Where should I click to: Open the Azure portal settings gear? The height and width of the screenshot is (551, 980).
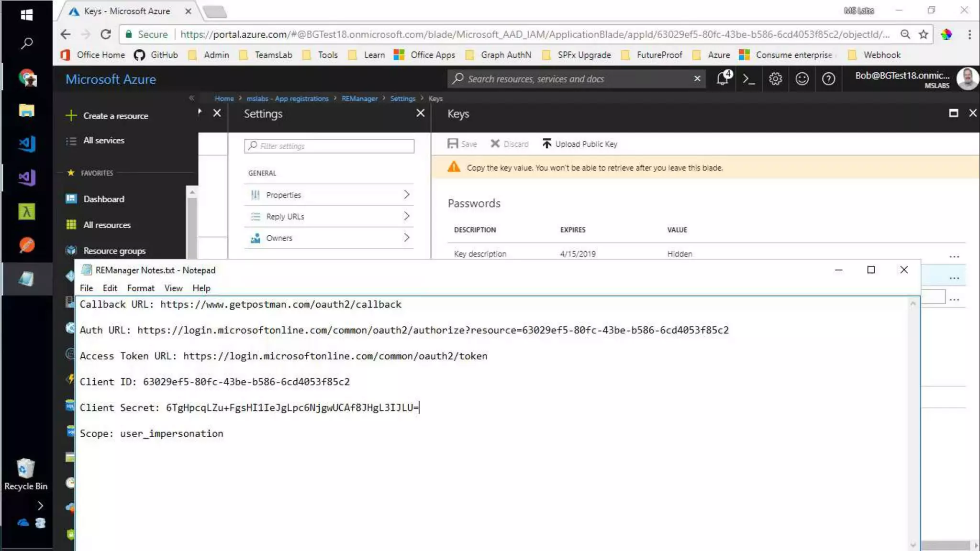coord(775,79)
